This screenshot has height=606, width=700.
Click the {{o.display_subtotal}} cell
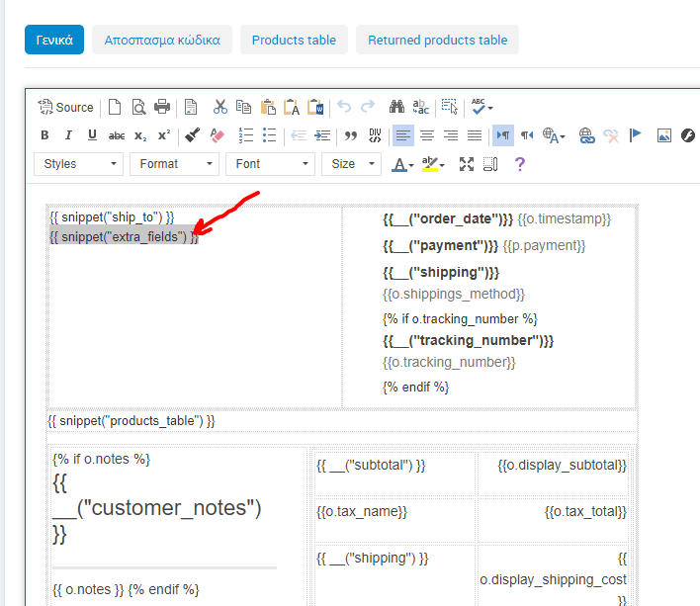[562, 465]
